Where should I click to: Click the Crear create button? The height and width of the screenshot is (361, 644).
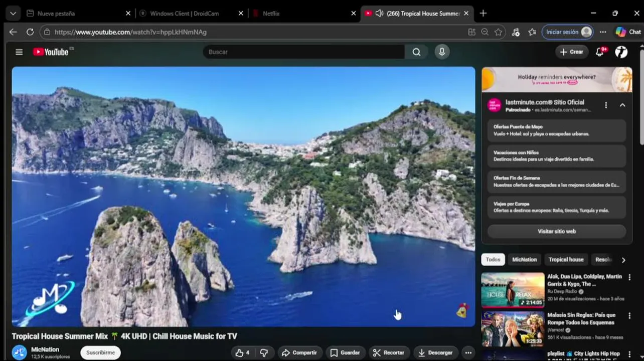[572, 52]
